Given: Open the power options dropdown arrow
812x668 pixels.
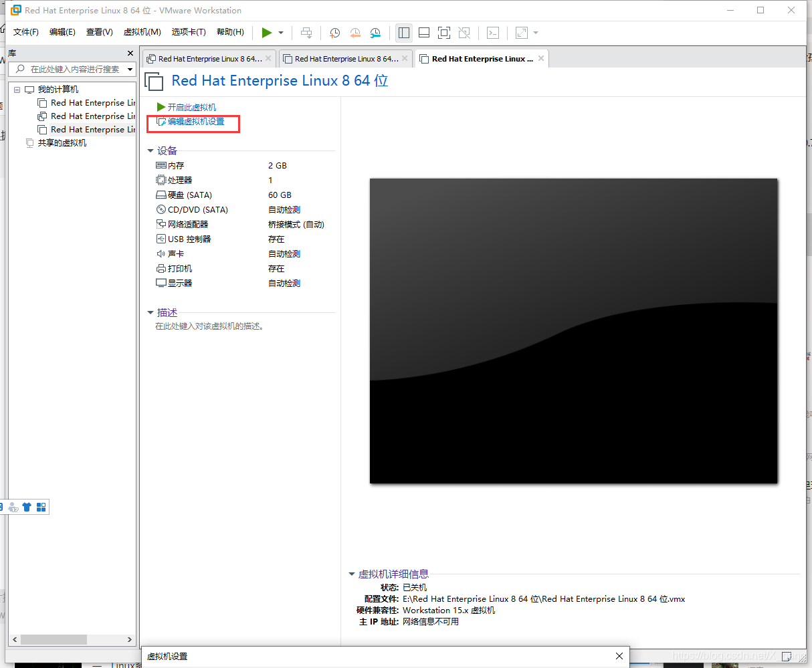Looking at the screenshot, I should click(281, 33).
